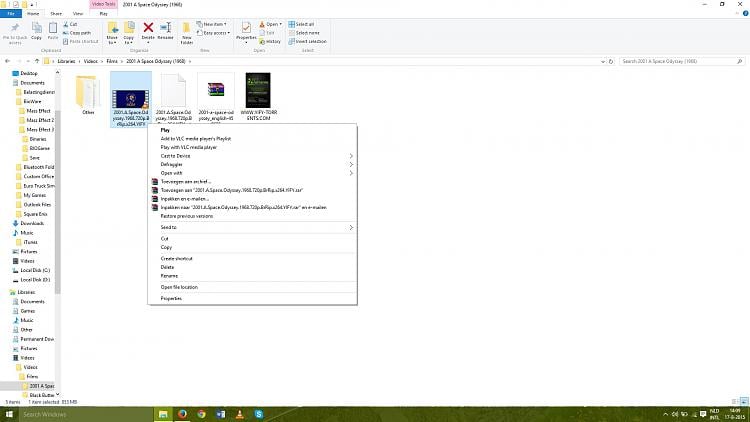Screen dimensions: 750x422
Task: Open Skype from the taskbar
Action: 259,414
